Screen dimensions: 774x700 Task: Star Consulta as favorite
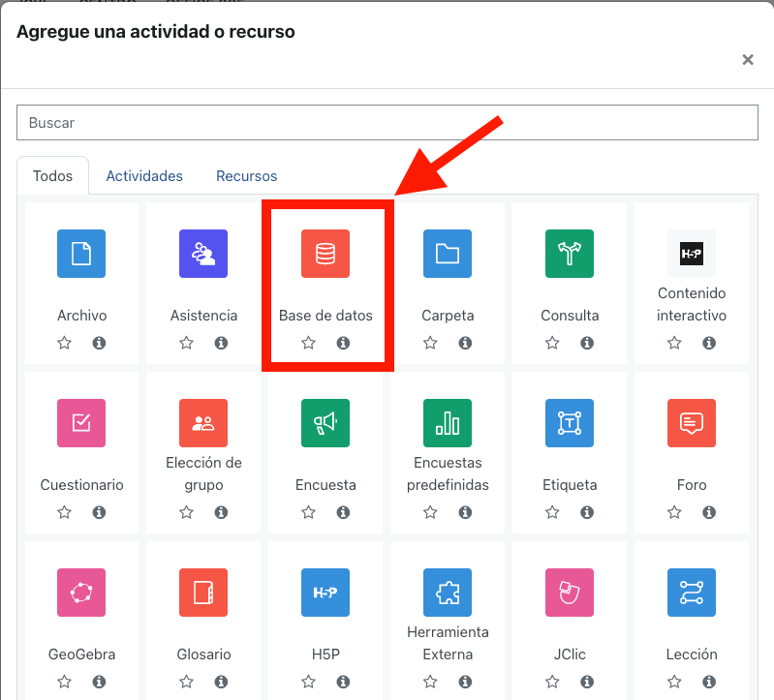click(552, 343)
